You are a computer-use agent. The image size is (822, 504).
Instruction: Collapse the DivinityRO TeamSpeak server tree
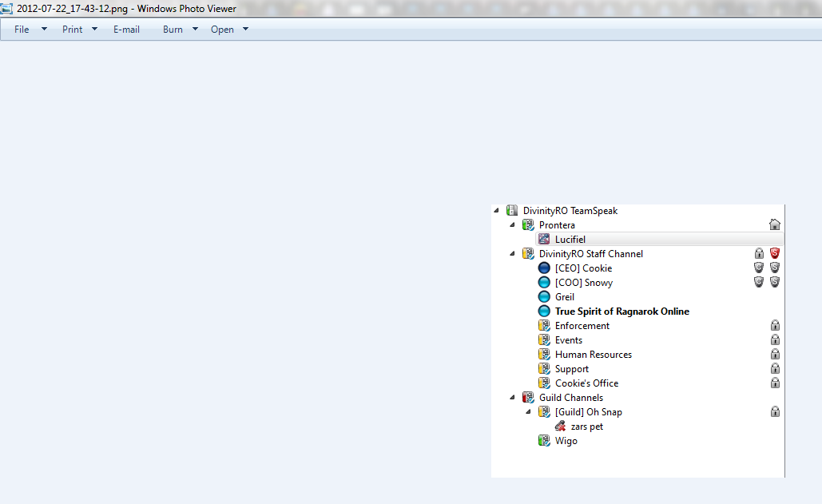point(497,211)
